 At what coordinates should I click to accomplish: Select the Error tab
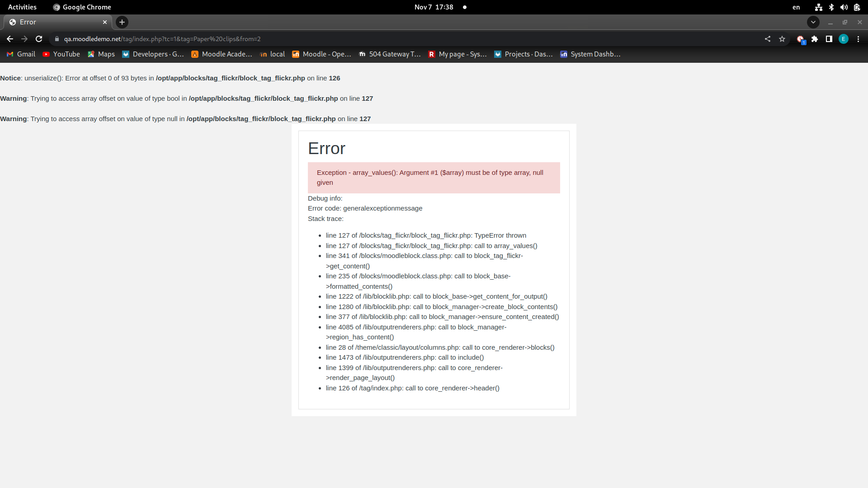[x=58, y=22]
